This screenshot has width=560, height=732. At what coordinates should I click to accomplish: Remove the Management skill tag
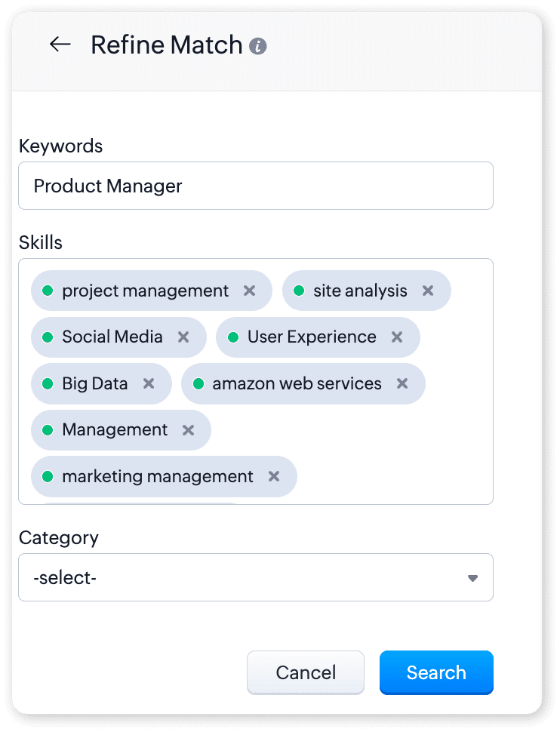189,430
